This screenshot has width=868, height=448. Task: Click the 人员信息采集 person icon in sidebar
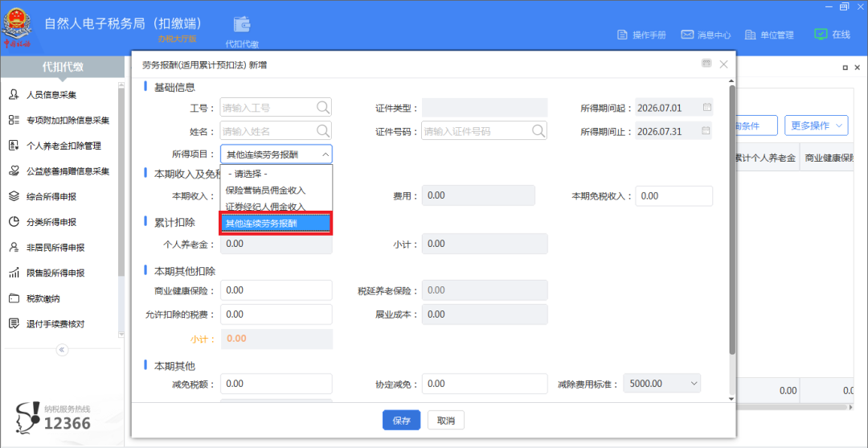[x=14, y=95]
